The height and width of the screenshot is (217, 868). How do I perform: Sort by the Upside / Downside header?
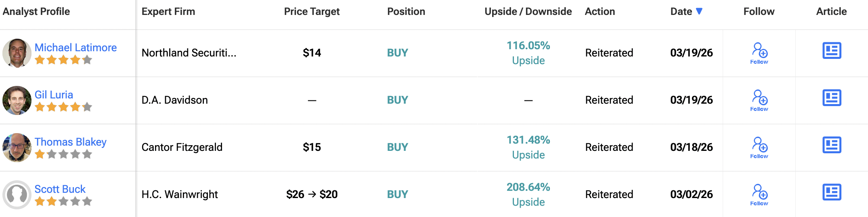coord(528,11)
